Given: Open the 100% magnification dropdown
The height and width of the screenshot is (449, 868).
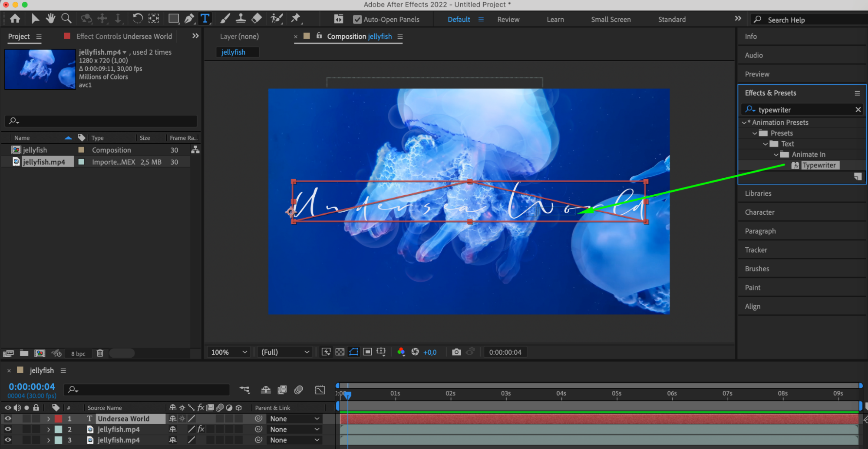Looking at the screenshot, I should coord(229,352).
